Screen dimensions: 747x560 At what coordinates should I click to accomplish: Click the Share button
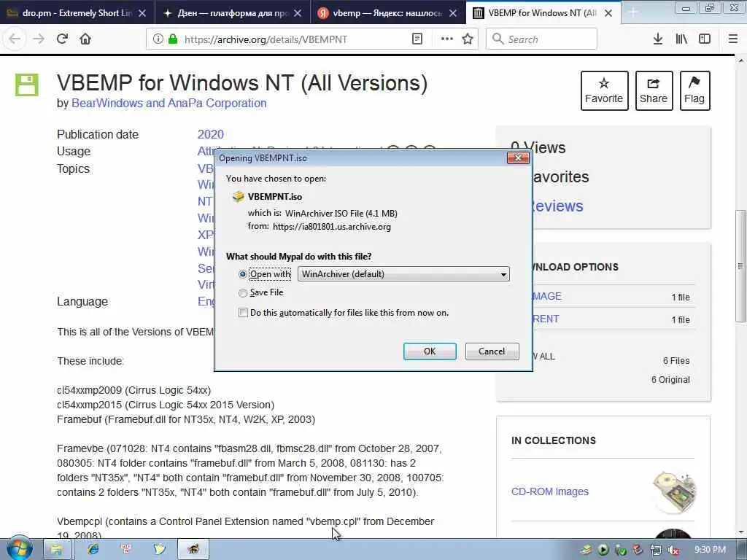tap(654, 90)
